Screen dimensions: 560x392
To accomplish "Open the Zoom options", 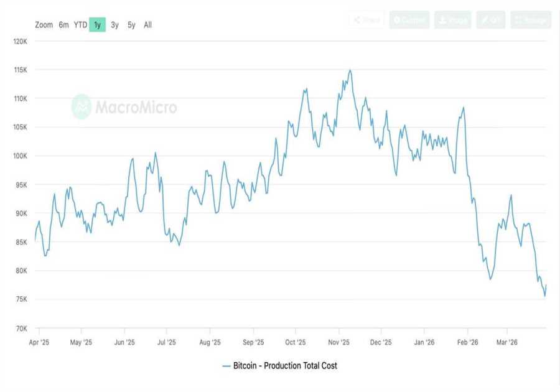I will tap(44, 25).
